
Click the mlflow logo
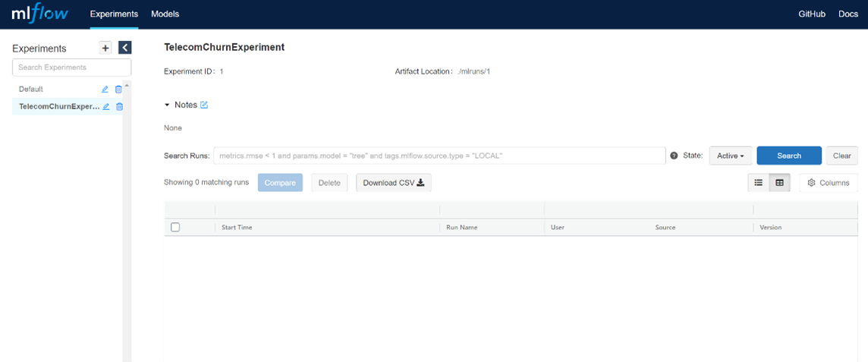point(40,14)
